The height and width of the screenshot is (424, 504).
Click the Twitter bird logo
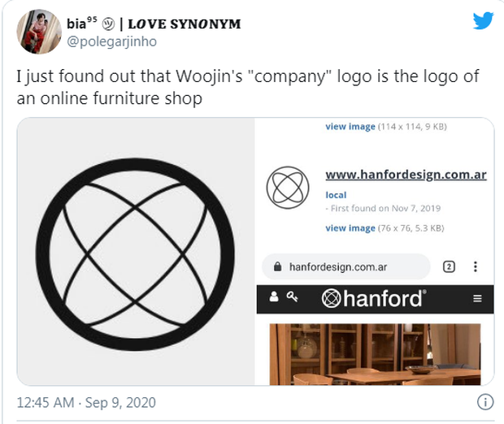[x=483, y=20]
